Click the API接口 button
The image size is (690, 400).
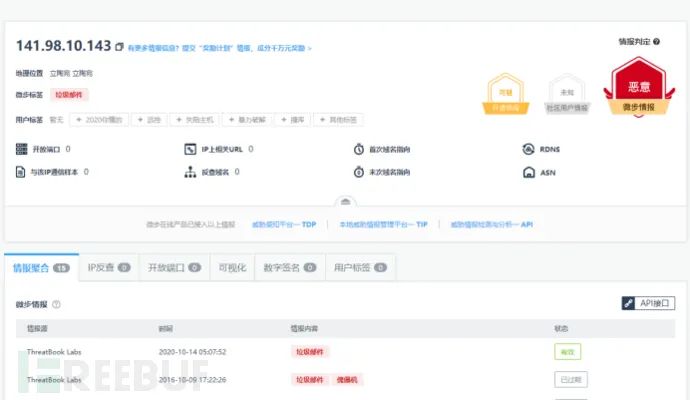click(648, 303)
